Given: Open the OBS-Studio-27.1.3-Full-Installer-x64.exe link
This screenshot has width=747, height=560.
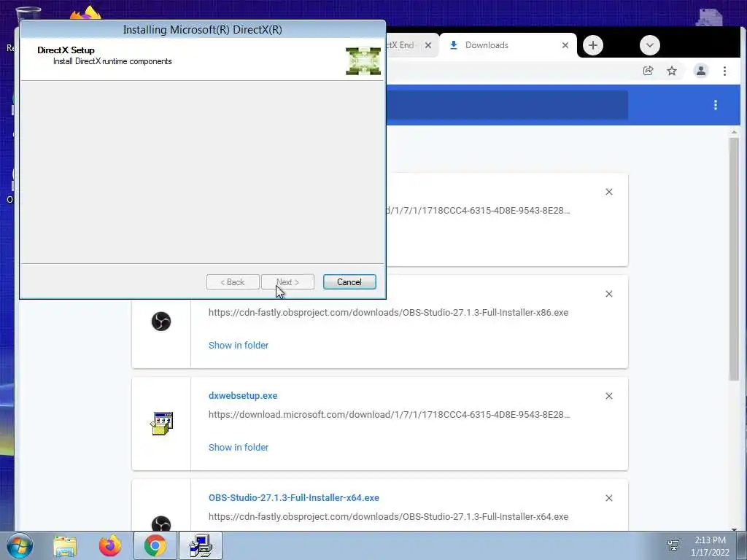Looking at the screenshot, I should point(294,497).
